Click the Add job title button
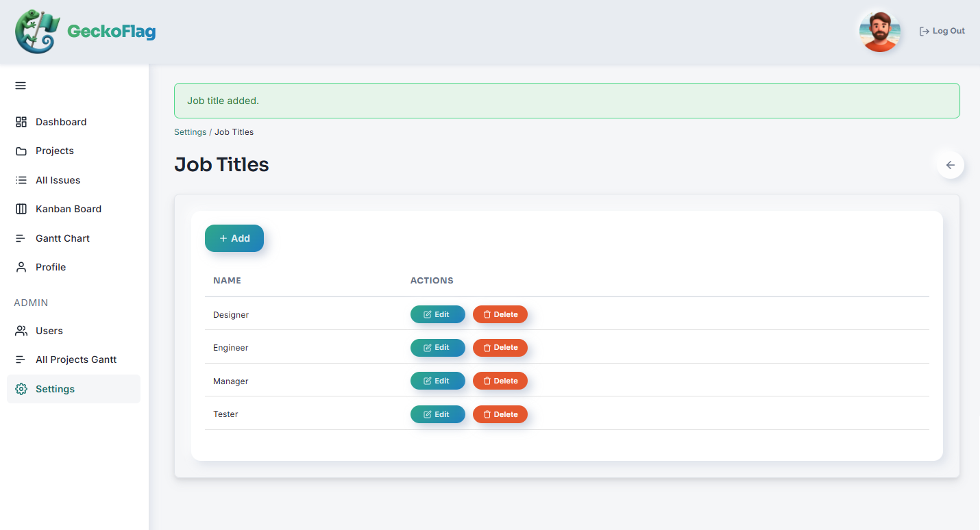 pos(234,238)
